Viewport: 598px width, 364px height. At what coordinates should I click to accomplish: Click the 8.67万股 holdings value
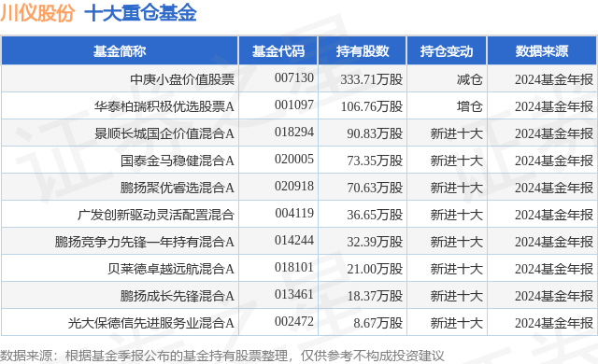[x=377, y=323]
